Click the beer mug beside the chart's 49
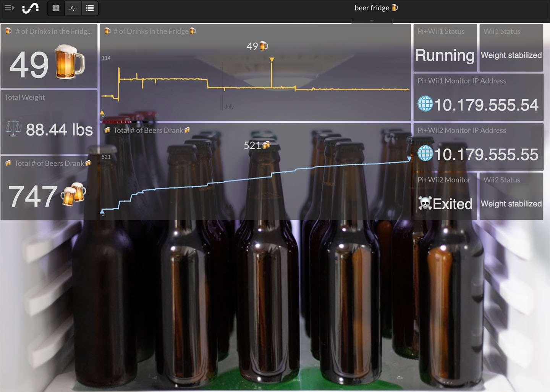This screenshot has width=550, height=392. coord(264,46)
